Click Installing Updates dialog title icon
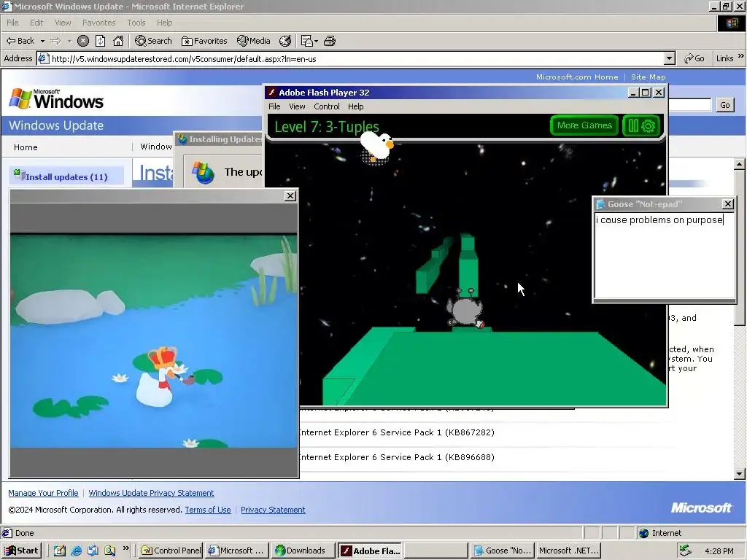 coord(182,139)
